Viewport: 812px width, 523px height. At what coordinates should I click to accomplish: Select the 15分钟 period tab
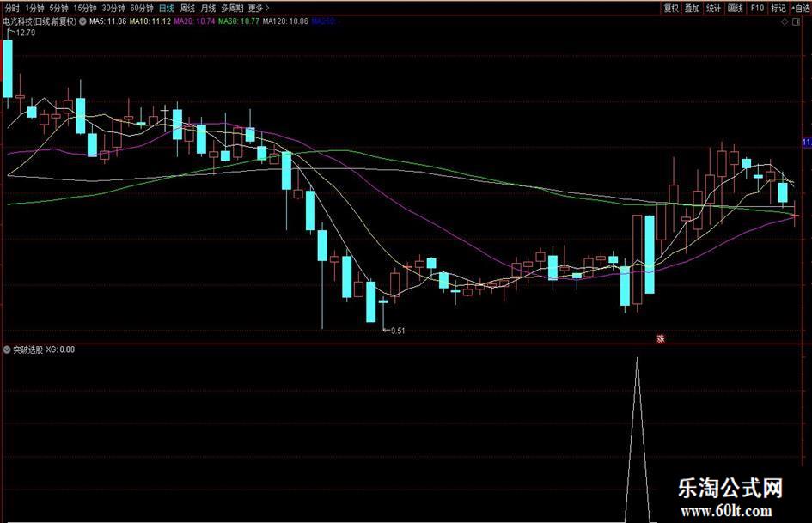pos(84,9)
